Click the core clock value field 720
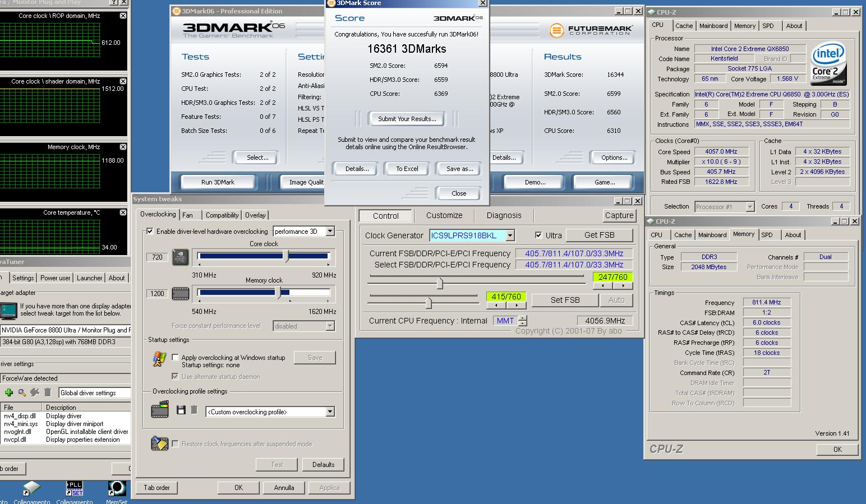 pos(157,257)
